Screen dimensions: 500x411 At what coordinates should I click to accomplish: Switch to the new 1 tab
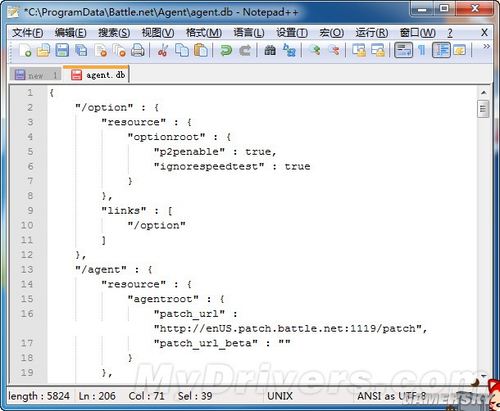click(36, 75)
